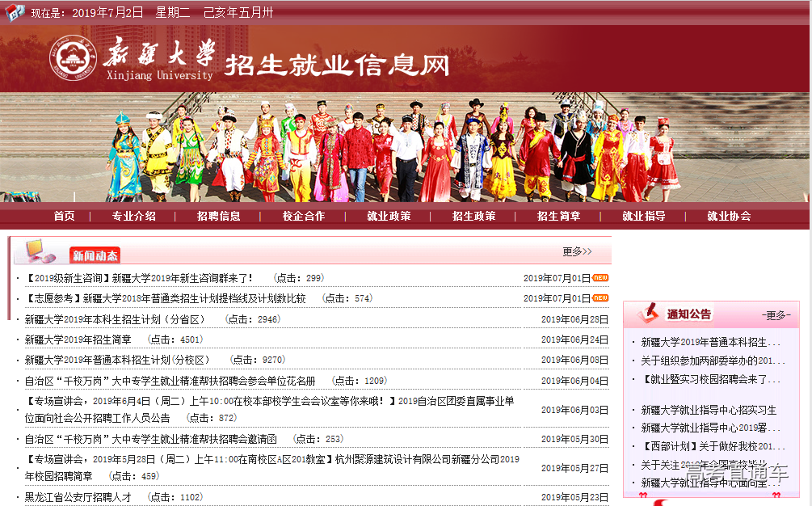Image resolution: width=812 pixels, height=506 pixels.
Task: Expand more news via 更多>> link
Action: click(577, 251)
